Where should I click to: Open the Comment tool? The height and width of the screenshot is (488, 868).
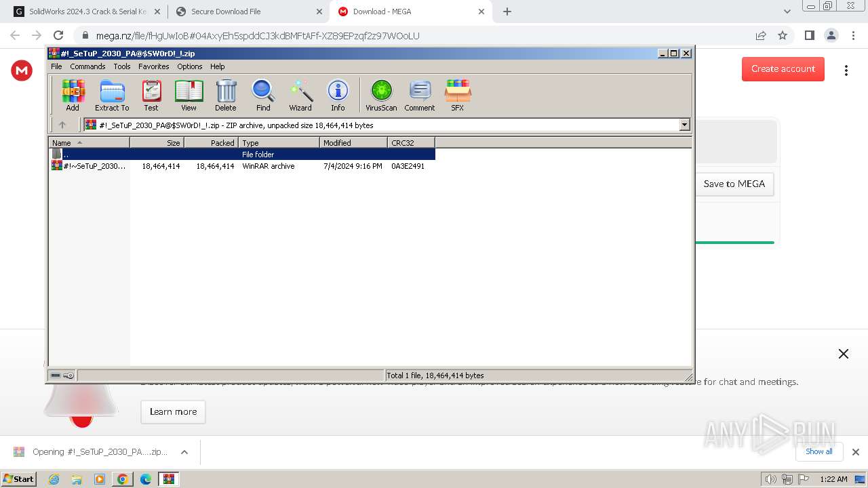(x=420, y=95)
